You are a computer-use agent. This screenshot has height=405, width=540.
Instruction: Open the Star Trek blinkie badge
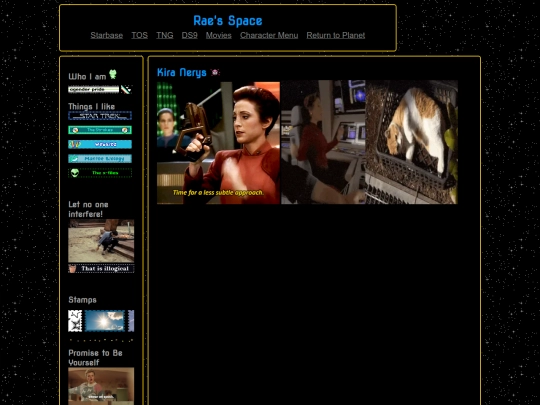(100, 116)
